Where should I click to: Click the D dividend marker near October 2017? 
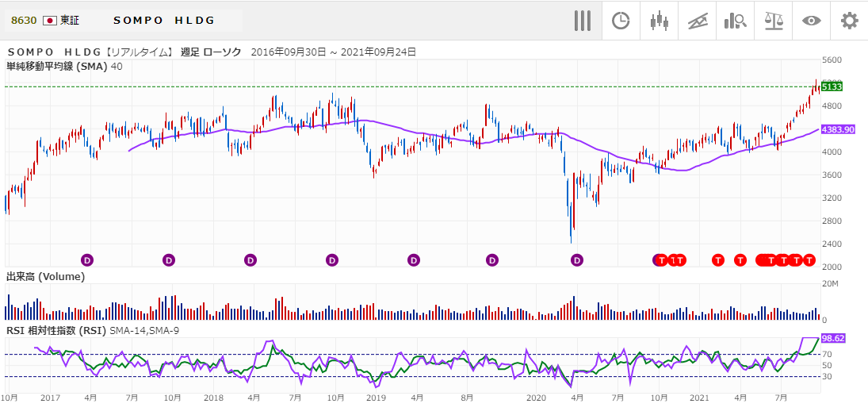(169, 259)
